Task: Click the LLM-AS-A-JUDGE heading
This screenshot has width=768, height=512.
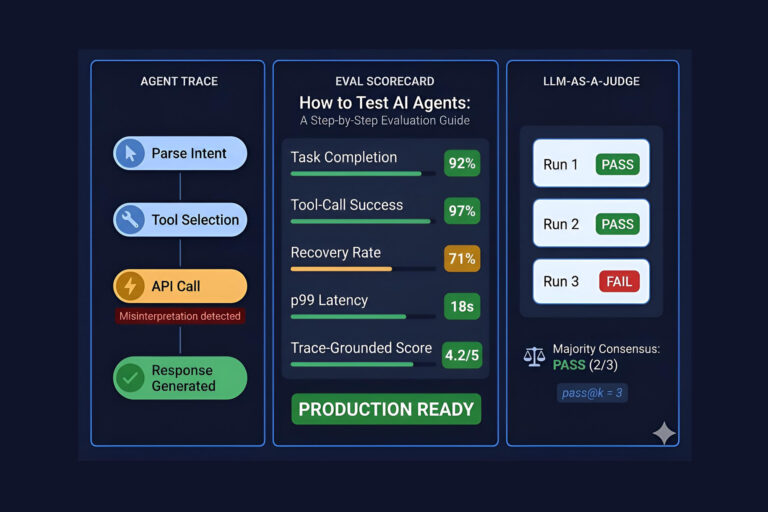Action: point(591,81)
